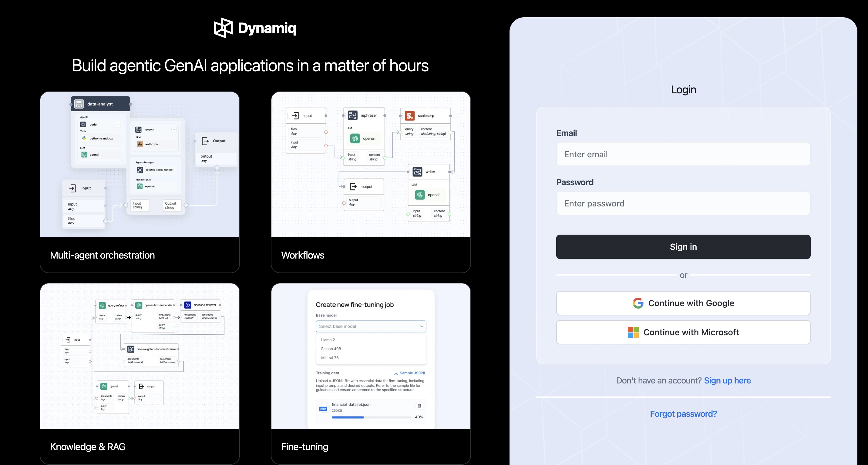Select Mistral 7B base model option
Image resolution: width=868 pixels, height=465 pixels.
tap(330, 358)
